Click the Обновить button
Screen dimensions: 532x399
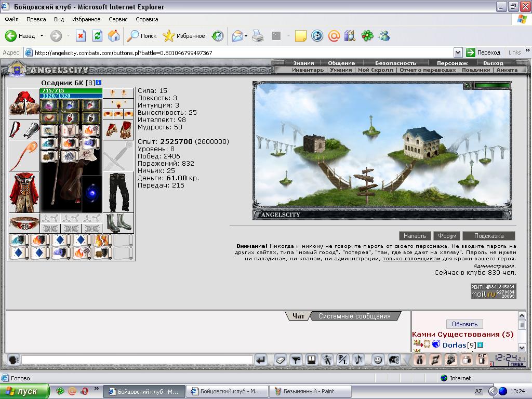pyautogui.click(x=464, y=324)
